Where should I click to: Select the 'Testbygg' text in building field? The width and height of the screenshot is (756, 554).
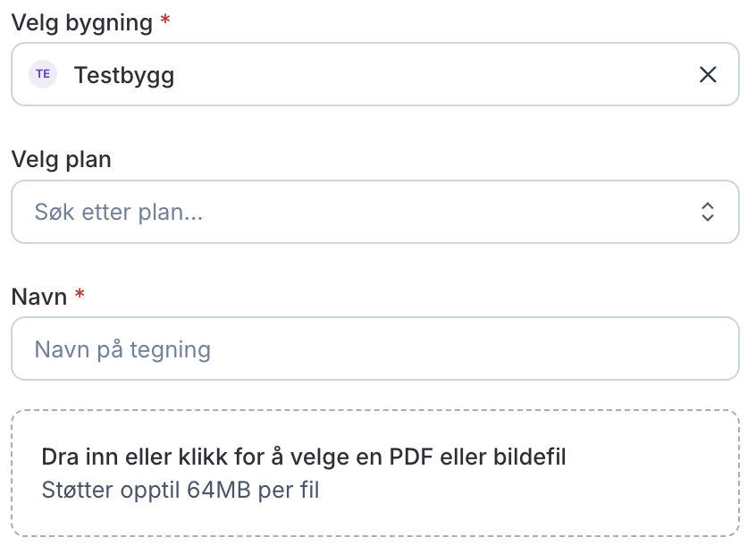pyautogui.click(x=124, y=76)
